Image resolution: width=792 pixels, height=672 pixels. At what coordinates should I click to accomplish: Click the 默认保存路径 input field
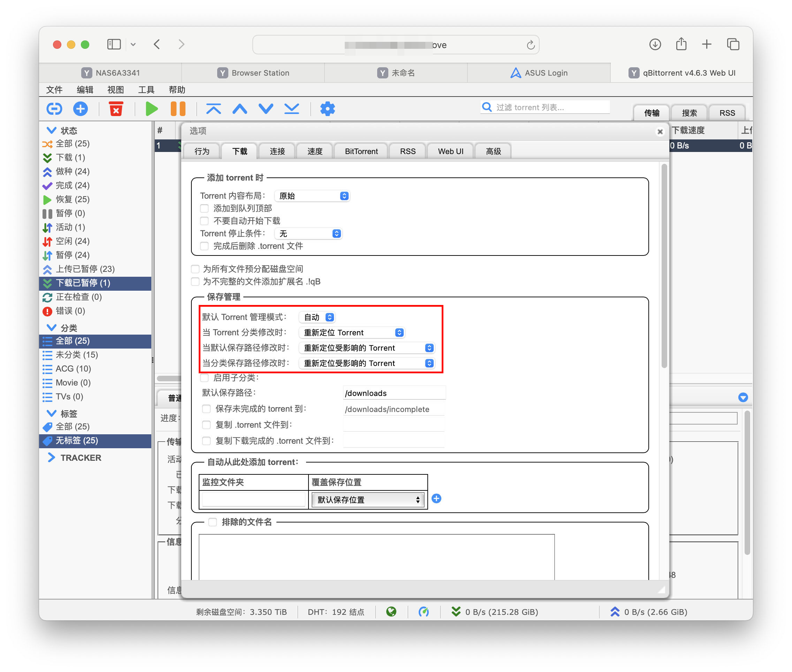(x=394, y=393)
